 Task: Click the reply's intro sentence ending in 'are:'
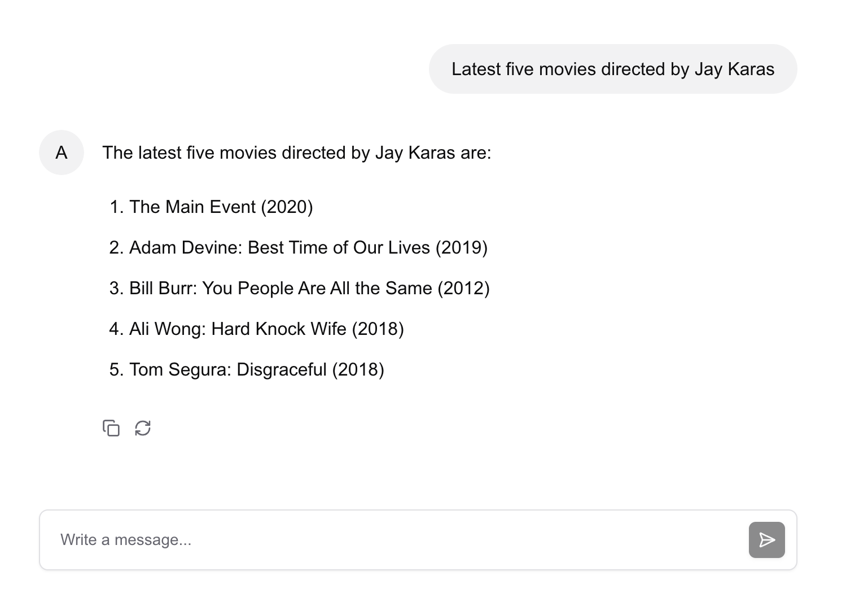(x=296, y=152)
